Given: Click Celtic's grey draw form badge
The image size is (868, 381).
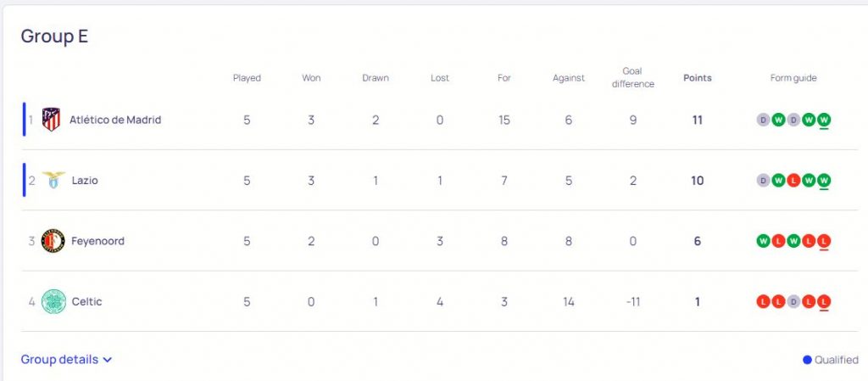Looking at the screenshot, I should pyautogui.click(x=793, y=301).
